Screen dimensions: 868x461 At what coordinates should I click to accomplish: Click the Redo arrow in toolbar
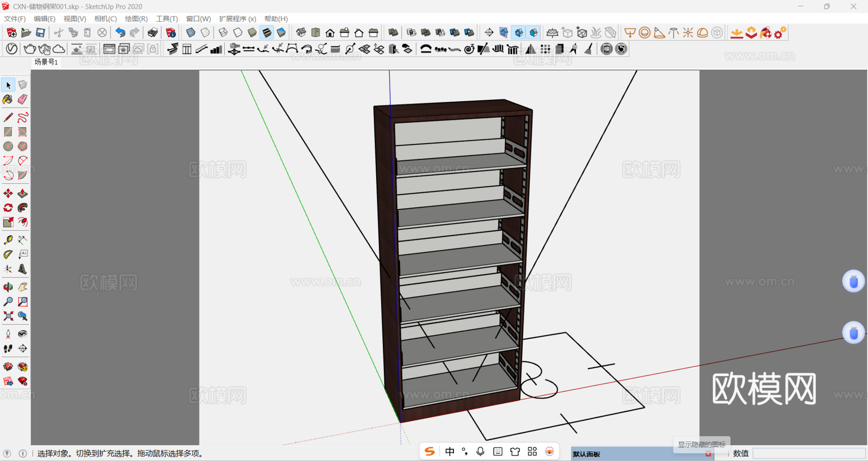click(135, 33)
